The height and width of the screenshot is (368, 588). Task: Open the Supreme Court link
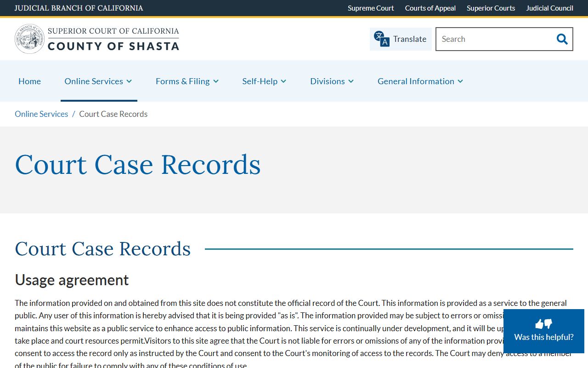[371, 8]
